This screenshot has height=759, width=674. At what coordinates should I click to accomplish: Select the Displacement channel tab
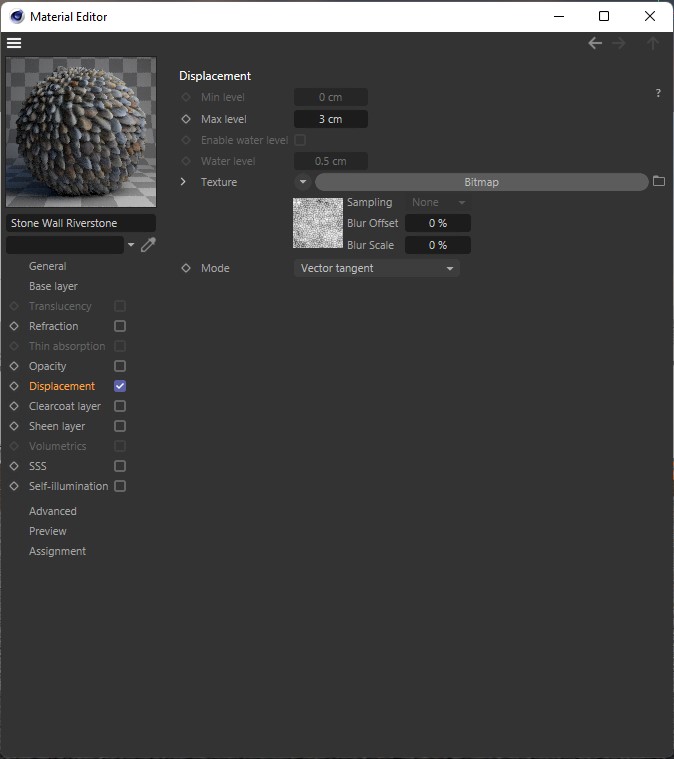[62, 386]
